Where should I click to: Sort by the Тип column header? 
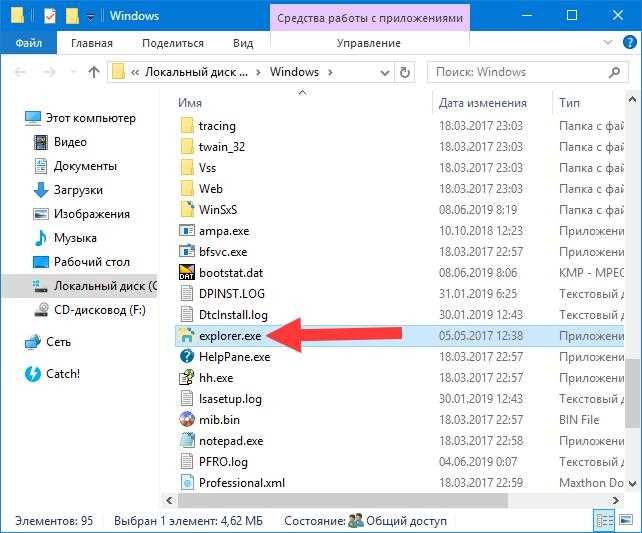pyautogui.click(x=569, y=103)
